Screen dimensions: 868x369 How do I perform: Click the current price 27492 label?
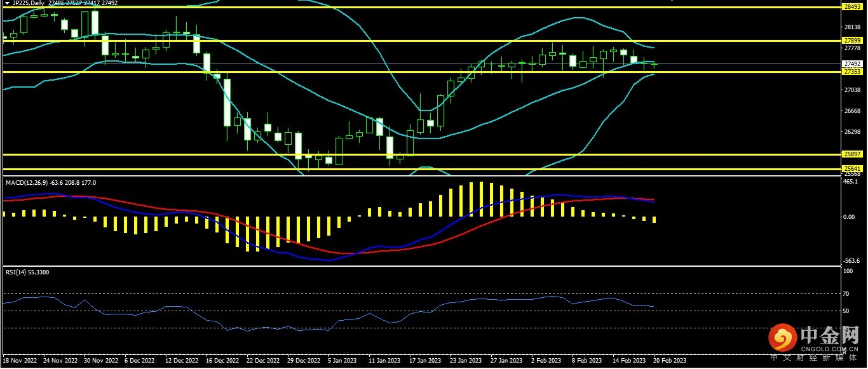point(851,64)
